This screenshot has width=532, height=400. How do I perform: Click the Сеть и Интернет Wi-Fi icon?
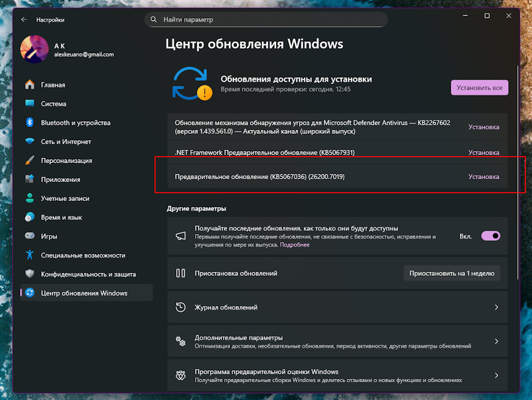tap(30, 141)
